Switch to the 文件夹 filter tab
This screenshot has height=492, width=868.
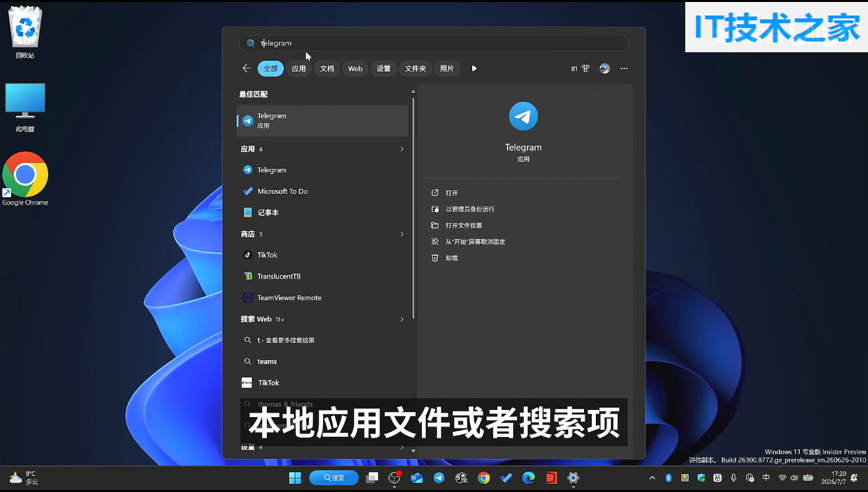point(415,68)
